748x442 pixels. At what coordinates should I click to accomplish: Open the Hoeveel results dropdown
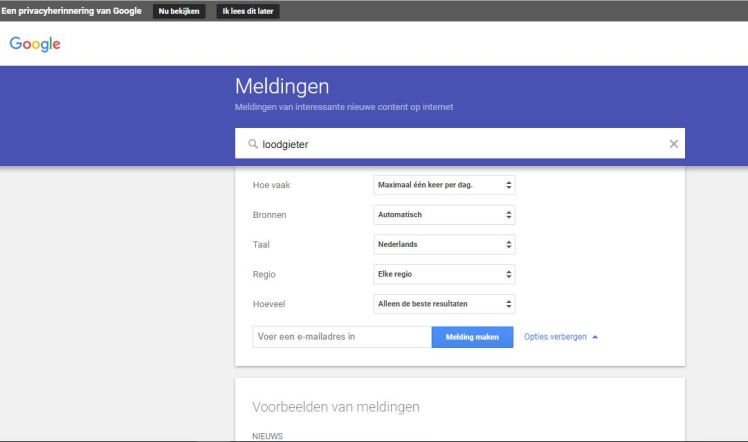click(443, 302)
